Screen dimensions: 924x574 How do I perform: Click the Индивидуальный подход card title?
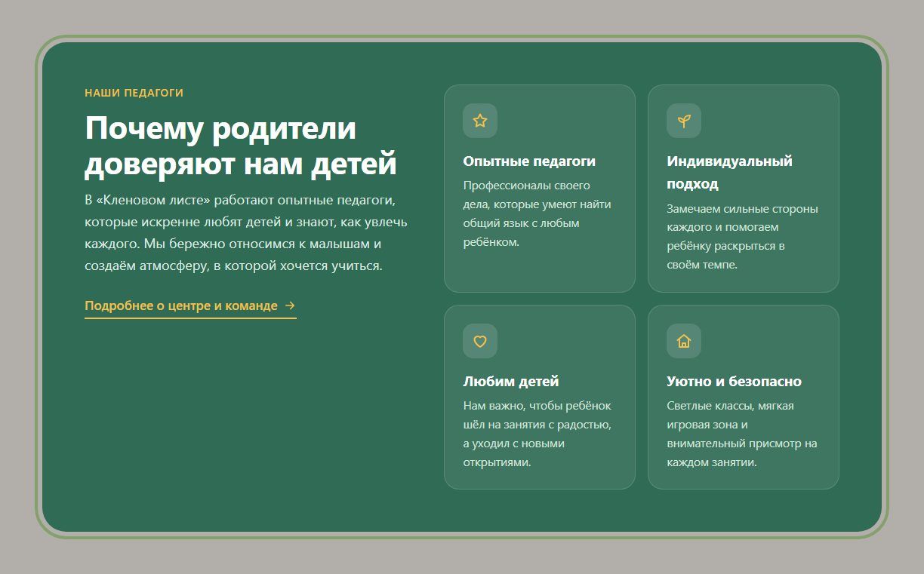(x=730, y=173)
